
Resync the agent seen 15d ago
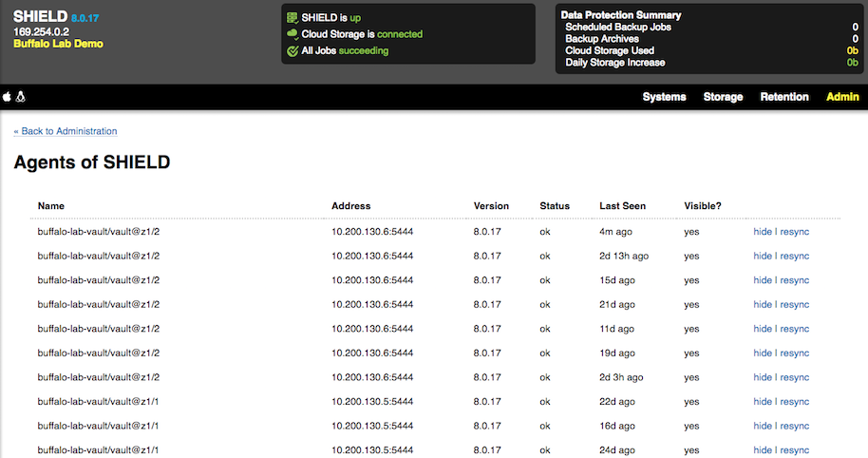tap(794, 280)
